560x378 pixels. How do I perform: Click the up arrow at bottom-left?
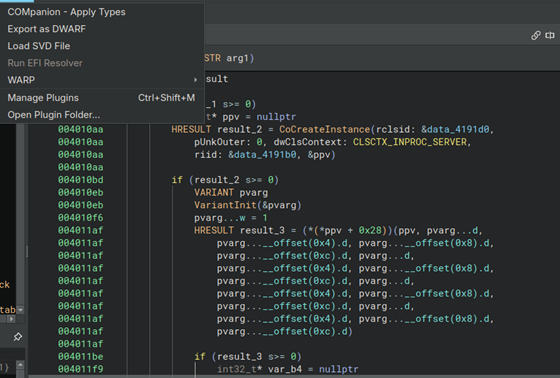pos(20,365)
